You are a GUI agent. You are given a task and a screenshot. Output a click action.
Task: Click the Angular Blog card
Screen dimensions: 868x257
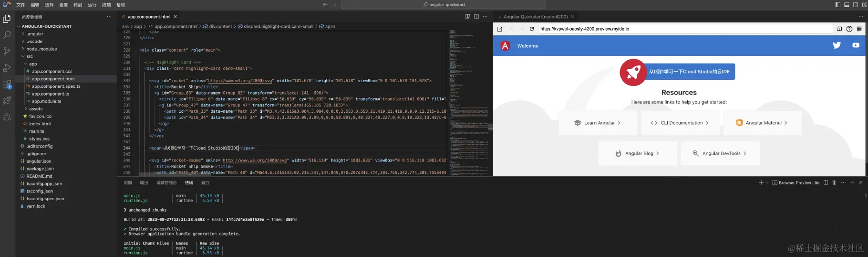point(638,153)
